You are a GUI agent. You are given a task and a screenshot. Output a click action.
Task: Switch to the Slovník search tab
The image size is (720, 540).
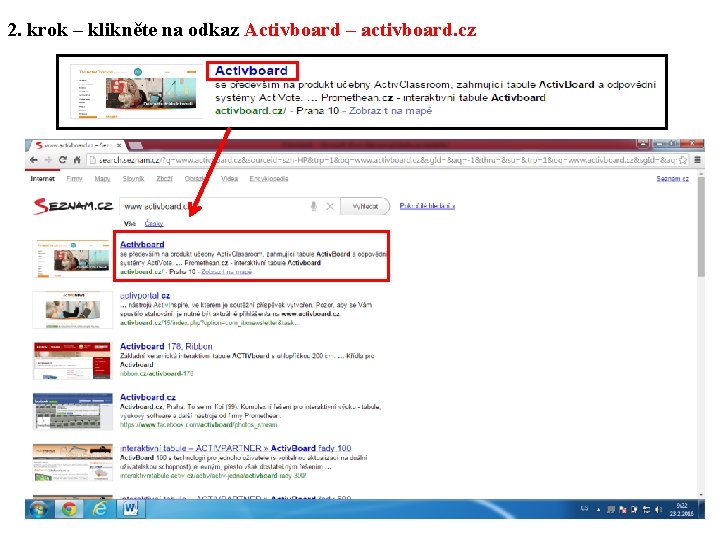pos(134,179)
